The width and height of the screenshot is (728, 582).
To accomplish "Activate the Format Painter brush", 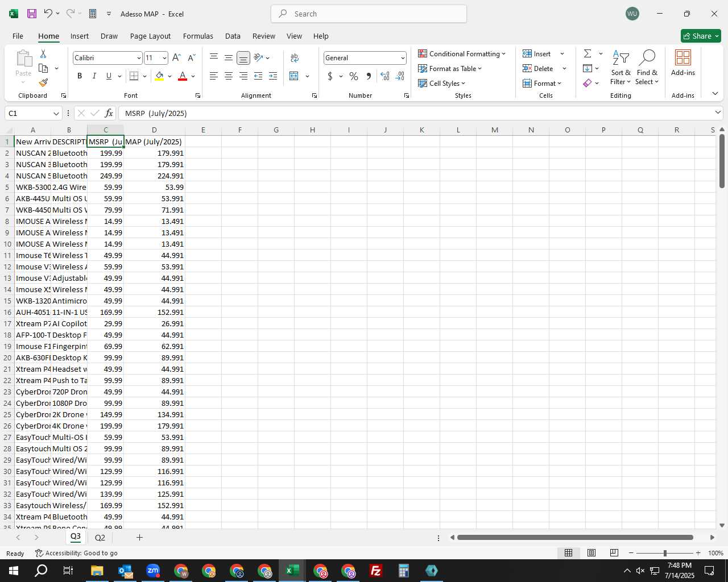I will point(43,82).
